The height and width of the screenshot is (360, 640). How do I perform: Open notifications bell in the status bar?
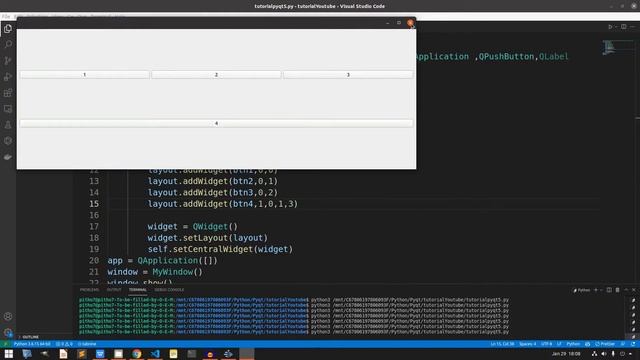pyautogui.click(x=633, y=344)
